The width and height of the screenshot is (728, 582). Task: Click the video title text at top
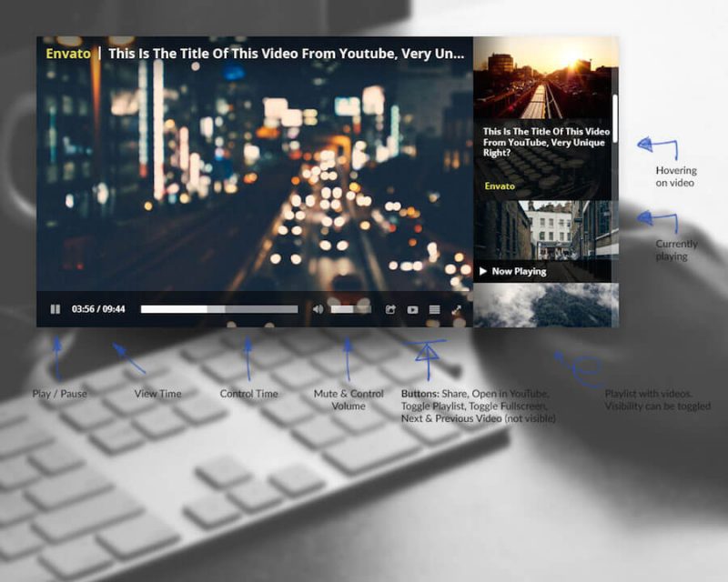click(x=286, y=54)
